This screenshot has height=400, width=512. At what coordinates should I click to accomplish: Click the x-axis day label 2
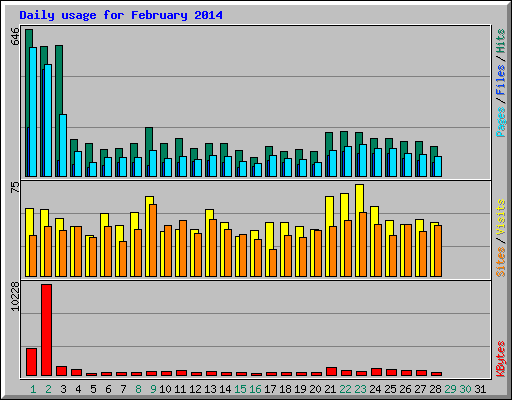click(x=48, y=389)
